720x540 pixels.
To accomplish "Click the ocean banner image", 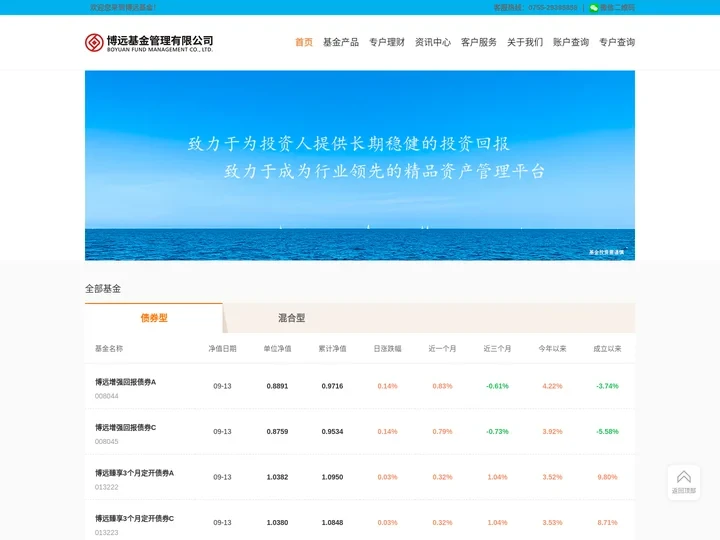I will point(360,165).
